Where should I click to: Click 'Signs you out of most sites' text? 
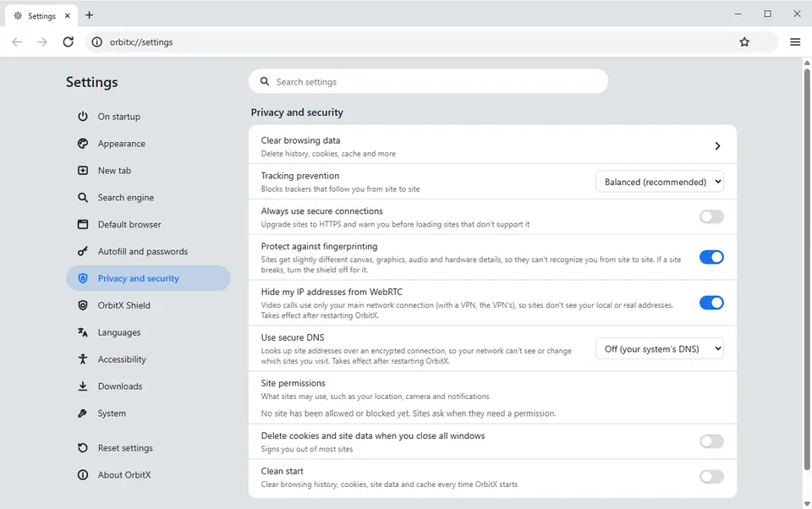tap(306, 449)
